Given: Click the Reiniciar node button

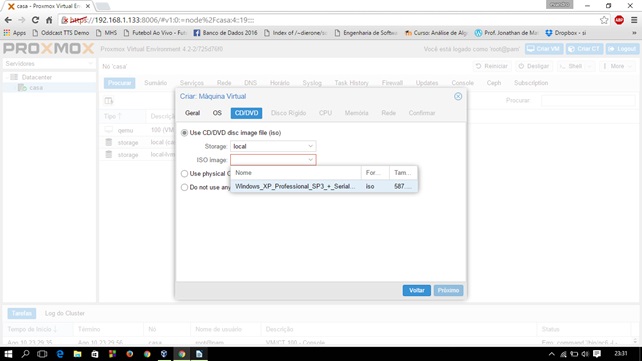Looking at the screenshot, I should [492, 66].
